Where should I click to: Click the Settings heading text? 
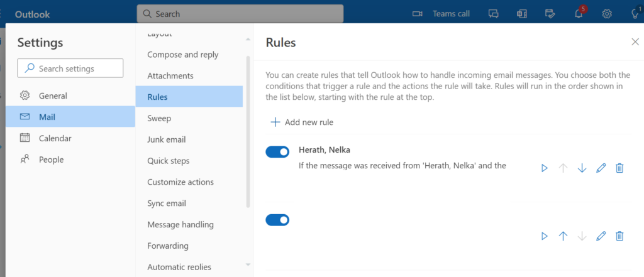(x=40, y=42)
